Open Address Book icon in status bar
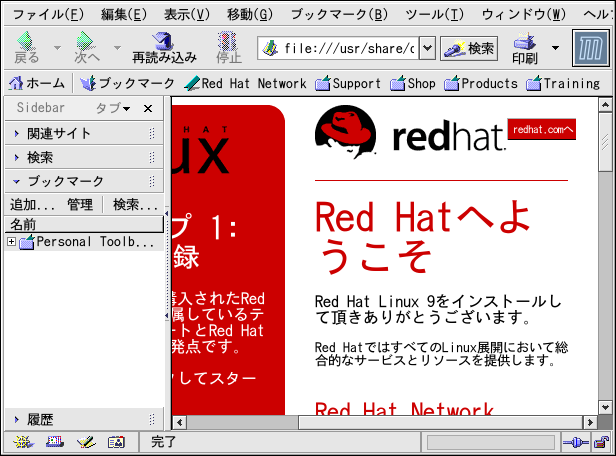Screen dimensions: 616x456 tap(115, 442)
